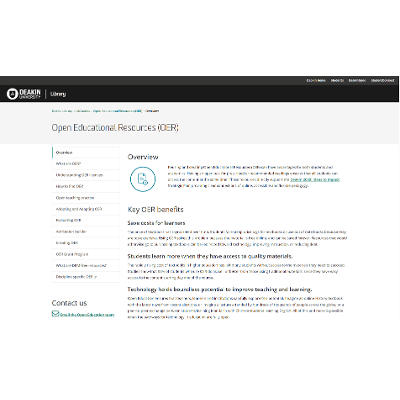Click the circular document icon beside Overview text
The width and height of the screenshot is (400, 400).
point(143,179)
